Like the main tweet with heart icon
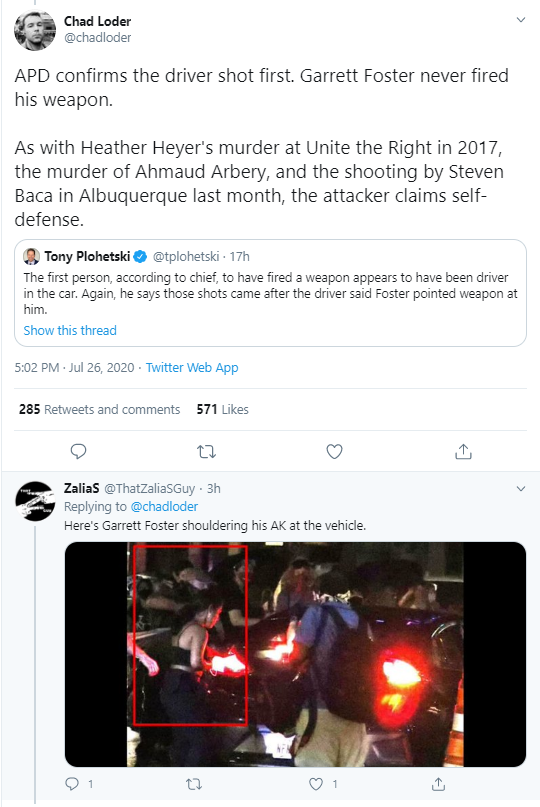Image resolution: width=540 pixels, height=807 pixels. click(335, 451)
